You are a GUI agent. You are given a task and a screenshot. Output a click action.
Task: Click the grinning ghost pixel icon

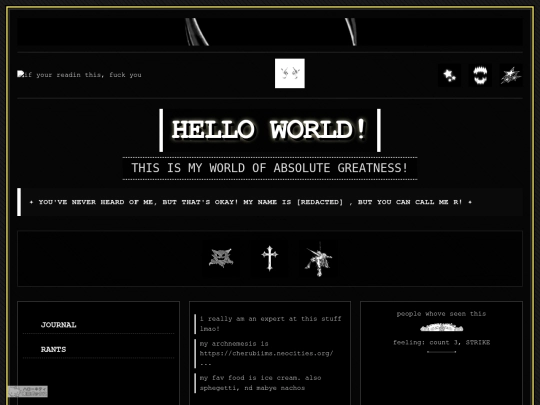(x=221, y=258)
